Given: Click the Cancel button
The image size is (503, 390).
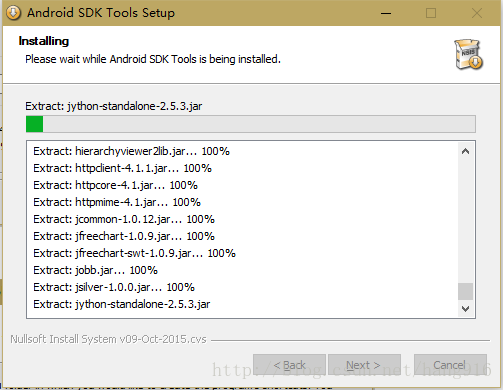Looking at the screenshot, I should [450, 365].
